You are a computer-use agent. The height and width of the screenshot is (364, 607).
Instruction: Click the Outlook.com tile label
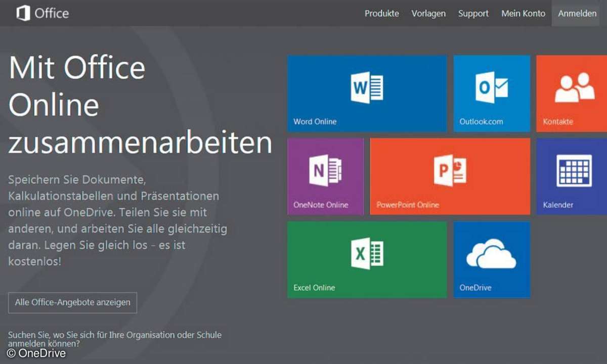tap(481, 122)
